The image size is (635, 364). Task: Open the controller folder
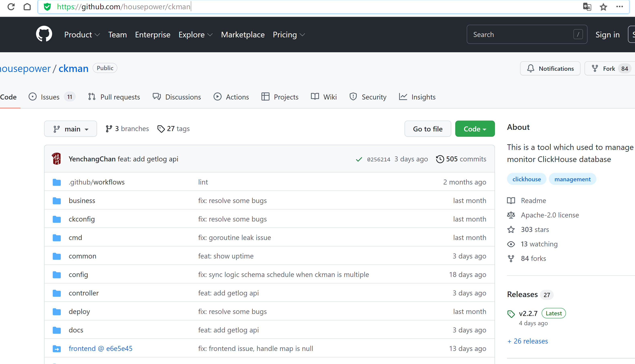(x=84, y=293)
